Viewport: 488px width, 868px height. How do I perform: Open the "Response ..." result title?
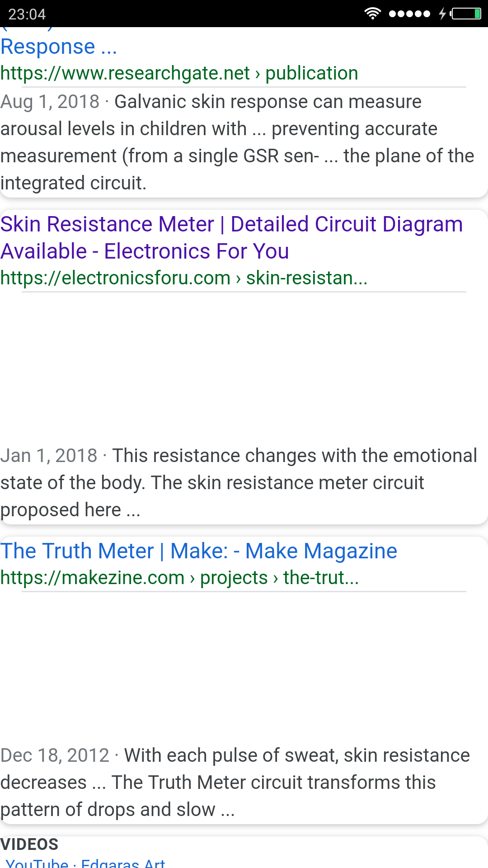coord(59,47)
